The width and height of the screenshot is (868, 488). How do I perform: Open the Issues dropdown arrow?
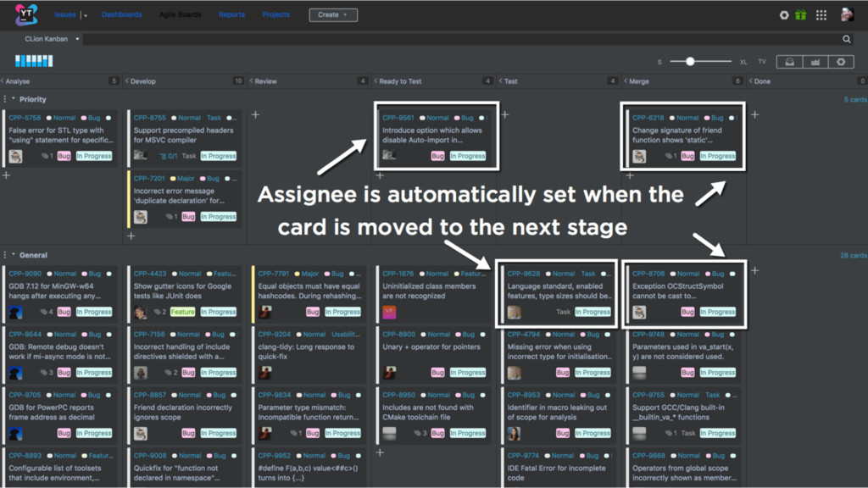86,15
